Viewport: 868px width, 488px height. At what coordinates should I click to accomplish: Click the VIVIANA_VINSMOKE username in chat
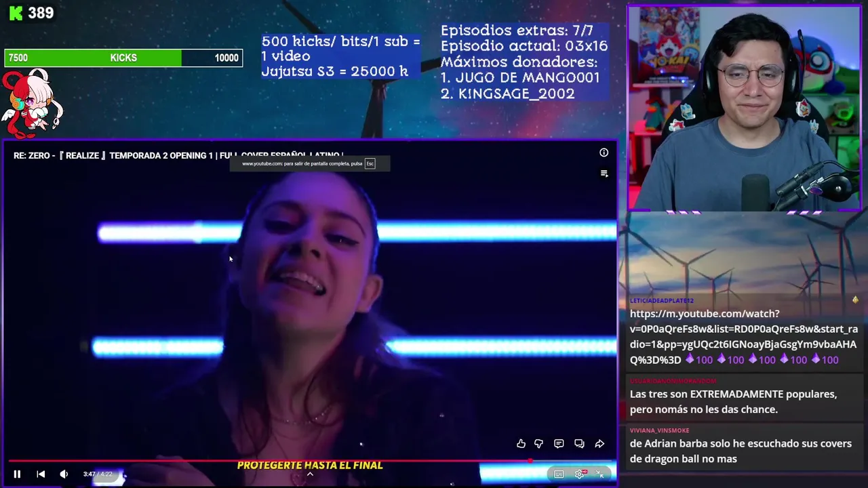[659, 430]
